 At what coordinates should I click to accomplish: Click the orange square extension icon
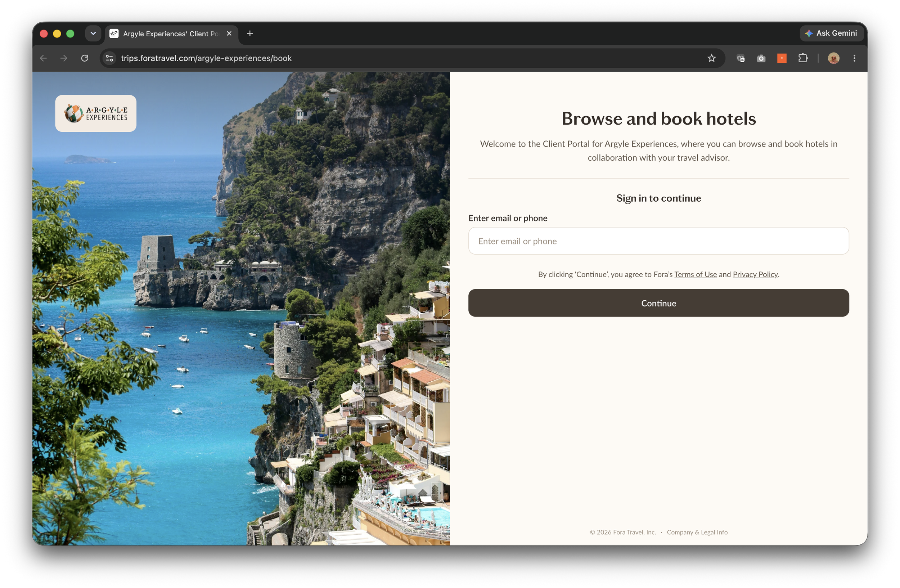(782, 58)
